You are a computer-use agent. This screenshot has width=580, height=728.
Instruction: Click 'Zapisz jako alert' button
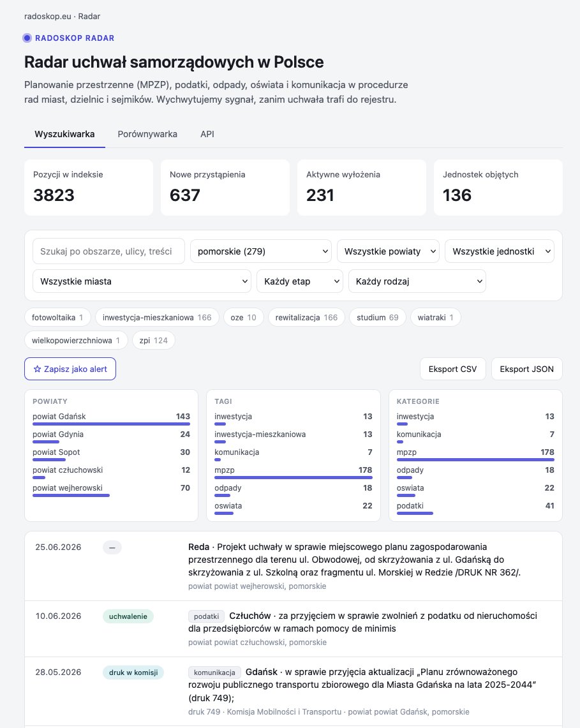click(70, 369)
